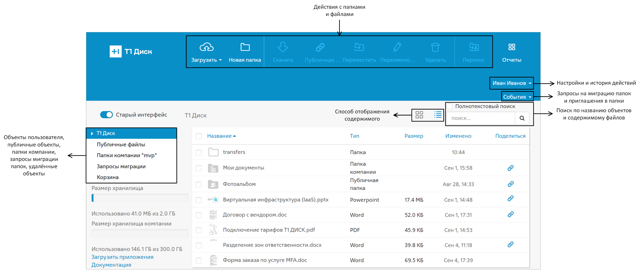644x270 pixels.
Task: Check the Виртуальная инфраструктура pptx row checkbox
Action: pos(199,200)
